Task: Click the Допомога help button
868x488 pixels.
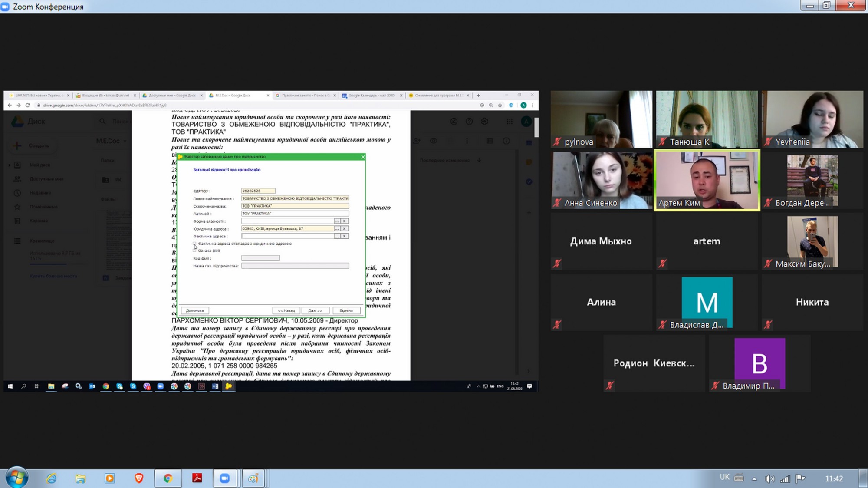Action: [x=195, y=310]
